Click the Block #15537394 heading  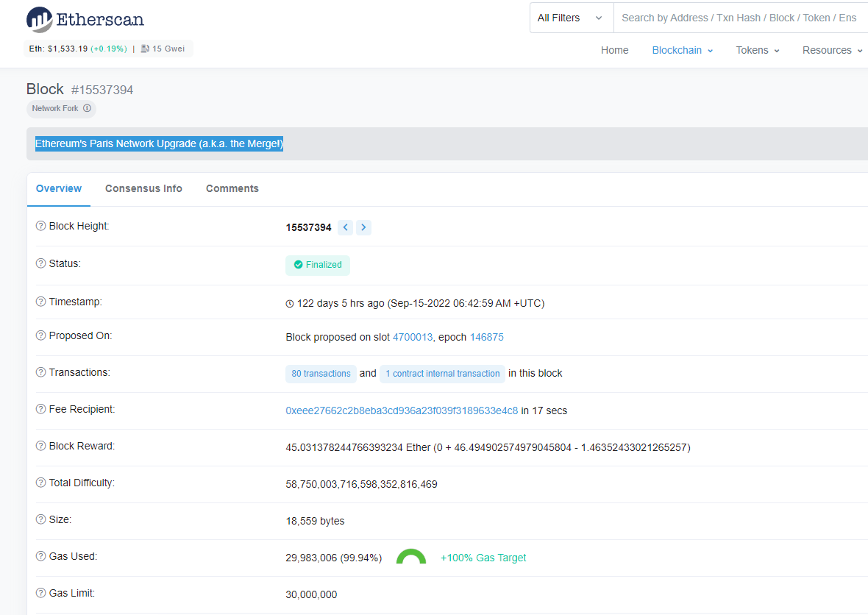click(79, 89)
